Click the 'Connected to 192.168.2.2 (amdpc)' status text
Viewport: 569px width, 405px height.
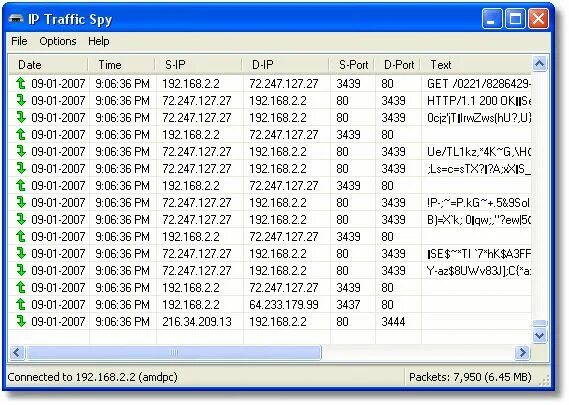tap(92, 377)
